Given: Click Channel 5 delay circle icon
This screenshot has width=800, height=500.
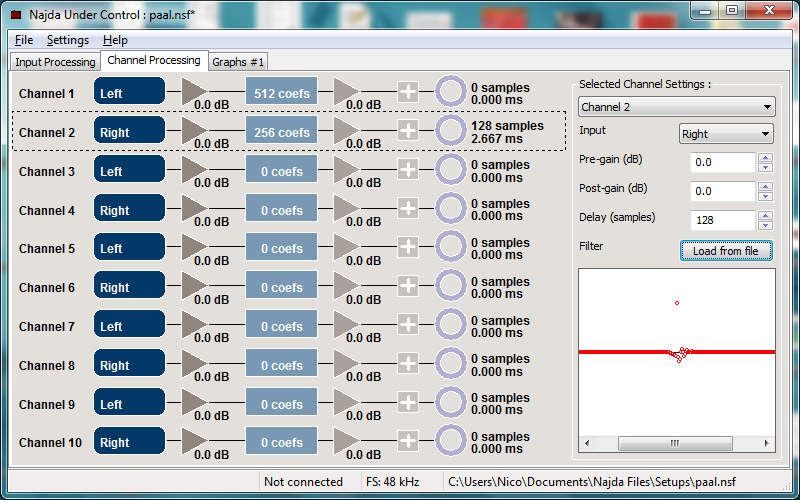Looking at the screenshot, I should [451, 247].
